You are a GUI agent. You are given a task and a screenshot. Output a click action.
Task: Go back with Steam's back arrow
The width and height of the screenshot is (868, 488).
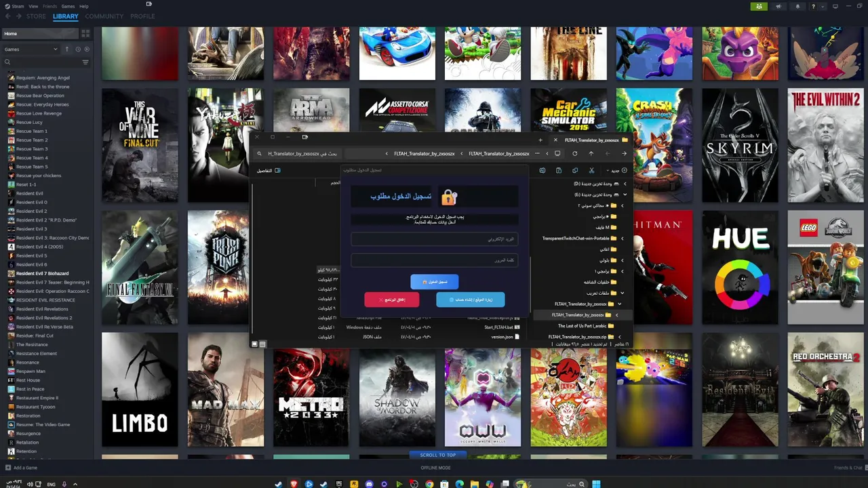[9, 16]
